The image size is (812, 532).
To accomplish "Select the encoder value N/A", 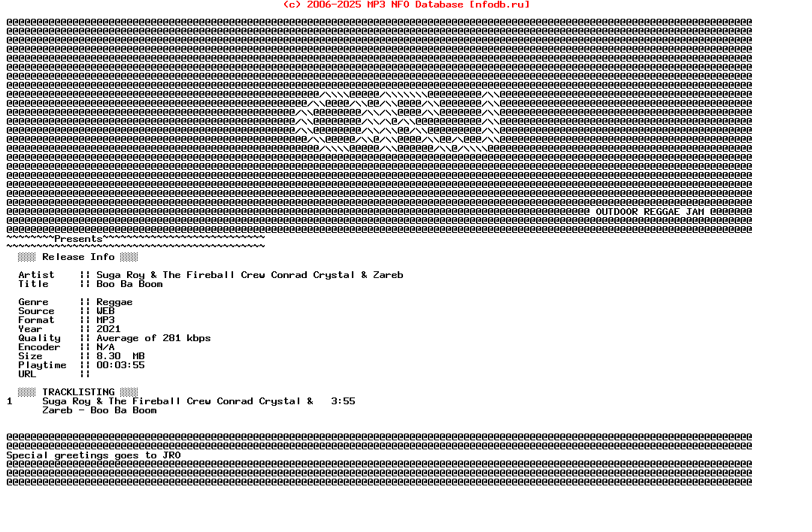I will tap(106, 347).
